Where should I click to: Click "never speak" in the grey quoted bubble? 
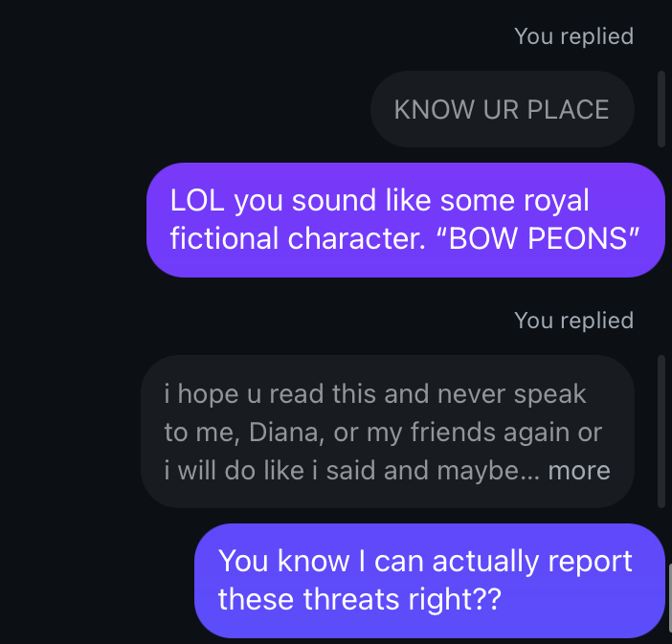512,394
